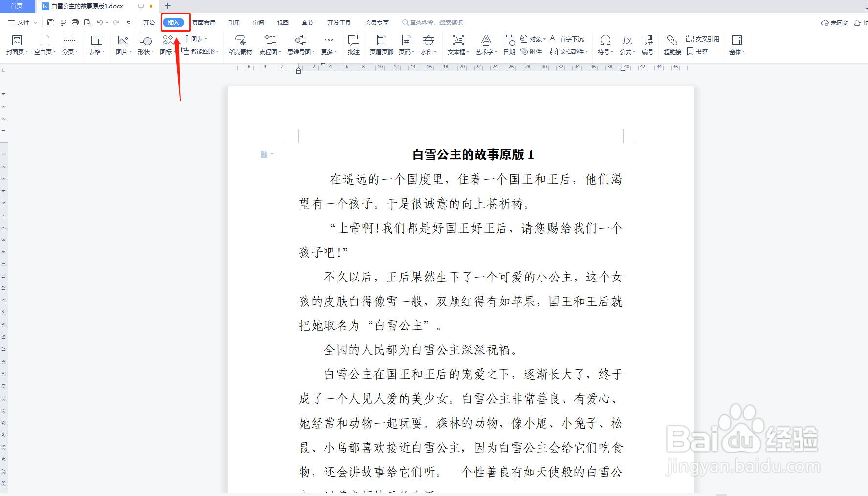
Task: Click the right indent marker on the ruler
Action: click(623, 69)
